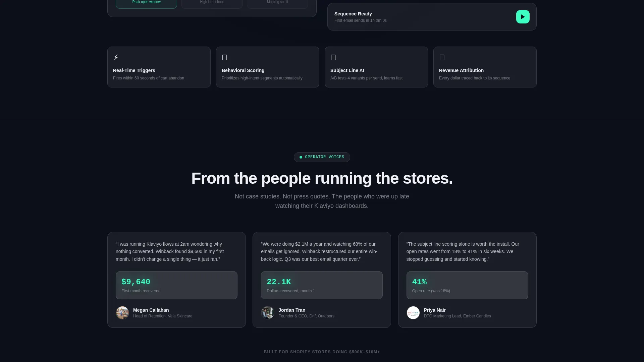Open Priya Nair's avatar image
This screenshot has width=644, height=362.
coord(413,313)
